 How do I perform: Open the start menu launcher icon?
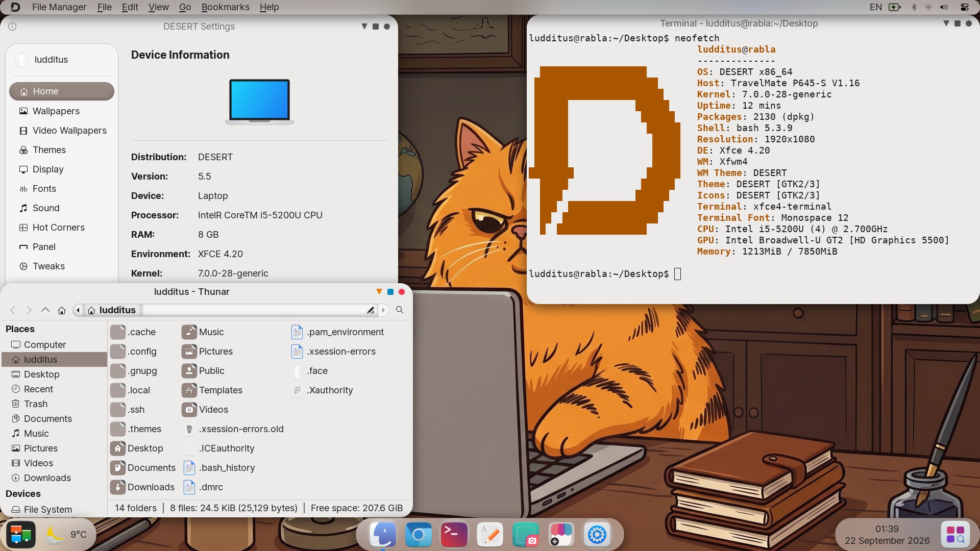tap(21, 535)
